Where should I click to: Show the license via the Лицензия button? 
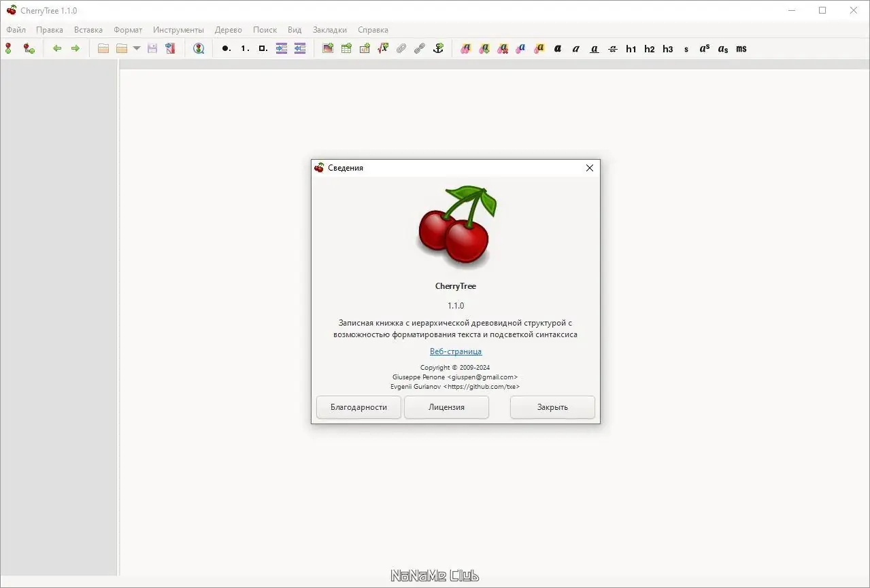(446, 407)
